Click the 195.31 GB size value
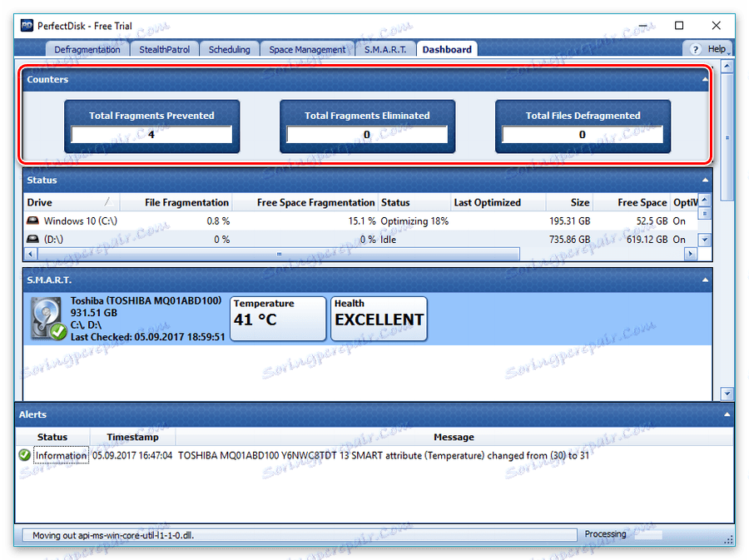 (x=569, y=221)
